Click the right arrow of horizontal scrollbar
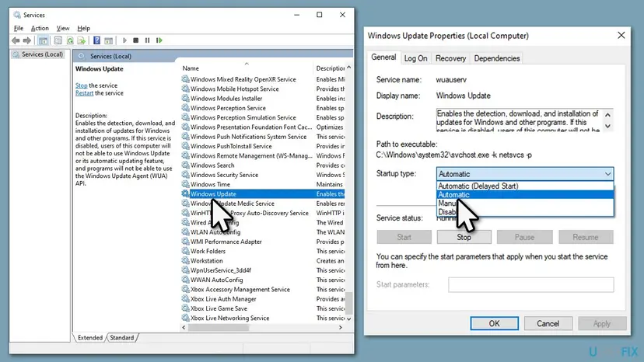Image resolution: width=644 pixels, height=362 pixels. coord(340,328)
